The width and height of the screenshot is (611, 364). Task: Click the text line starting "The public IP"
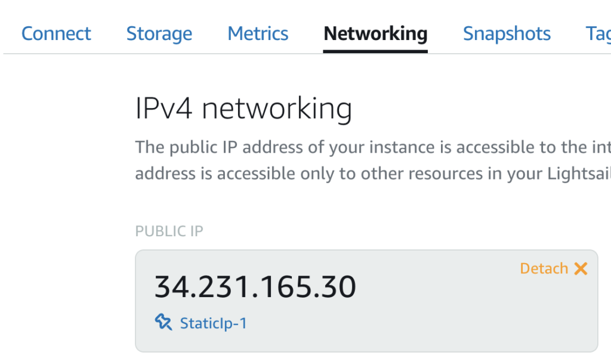click(x=373, y=147)
